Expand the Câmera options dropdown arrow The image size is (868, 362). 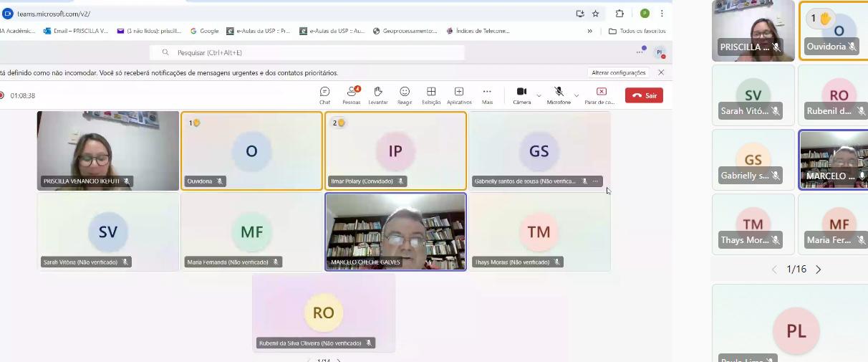pos(539,95)
